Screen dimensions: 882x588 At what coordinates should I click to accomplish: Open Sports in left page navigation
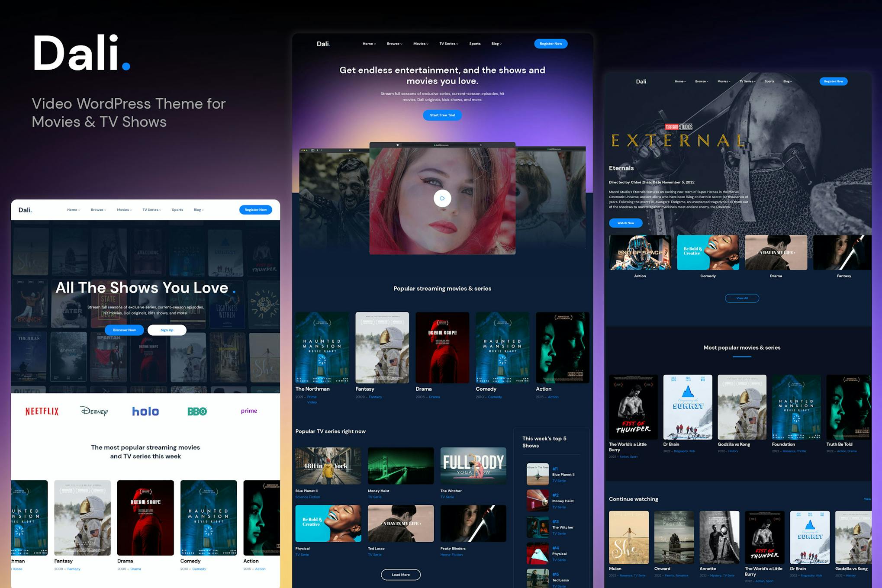(177, 210)
